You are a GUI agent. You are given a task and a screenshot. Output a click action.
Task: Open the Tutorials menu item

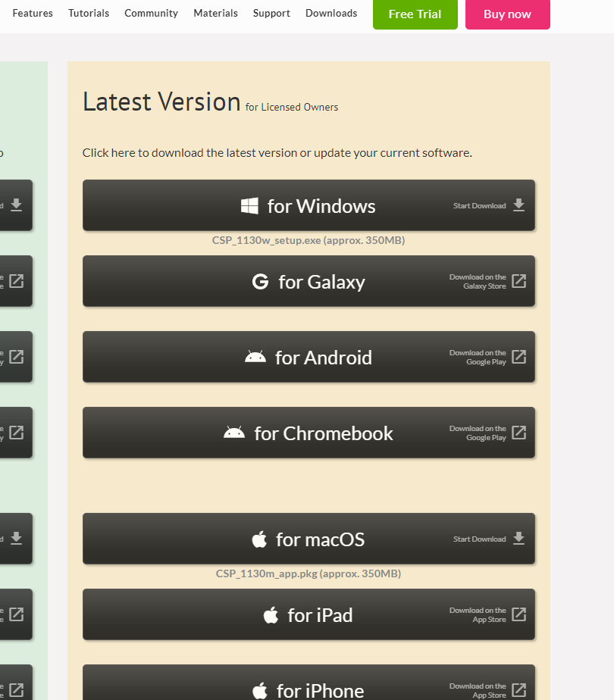pyautogui.click(x=89, y=14)
